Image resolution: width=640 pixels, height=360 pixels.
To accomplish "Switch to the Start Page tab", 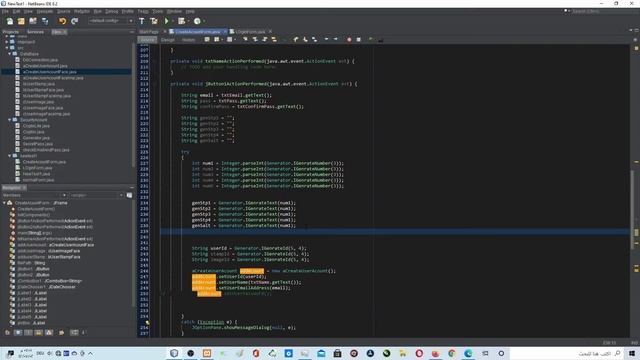I will (x=149, y=31).
